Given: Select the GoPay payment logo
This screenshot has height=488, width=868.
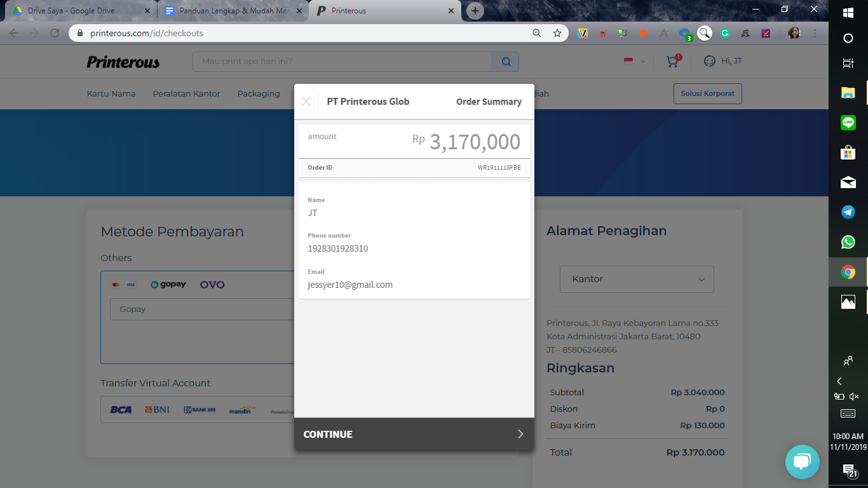Looking at the screenshot, I should pyautogui.click(x=168, y=285).
